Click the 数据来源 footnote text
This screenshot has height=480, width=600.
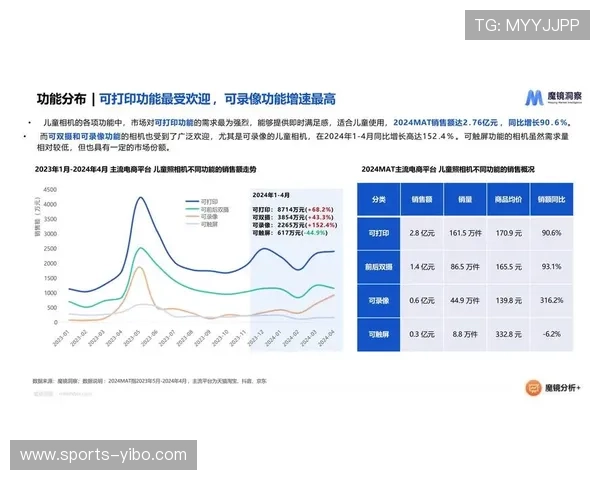[x=150, y=381]
